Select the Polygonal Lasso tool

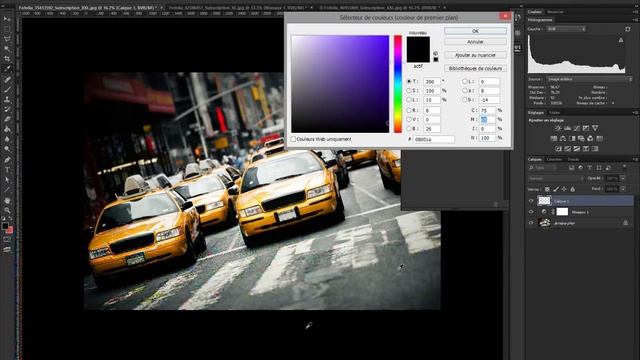[7, 39]
